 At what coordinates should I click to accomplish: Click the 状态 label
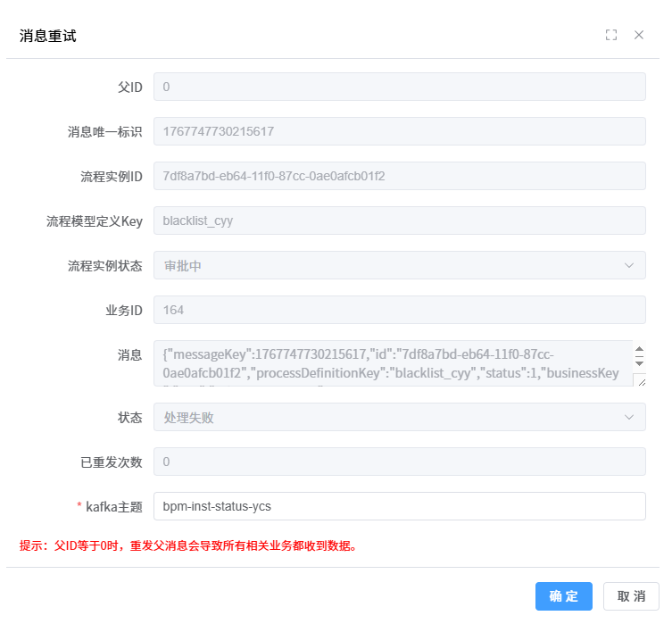130,418
